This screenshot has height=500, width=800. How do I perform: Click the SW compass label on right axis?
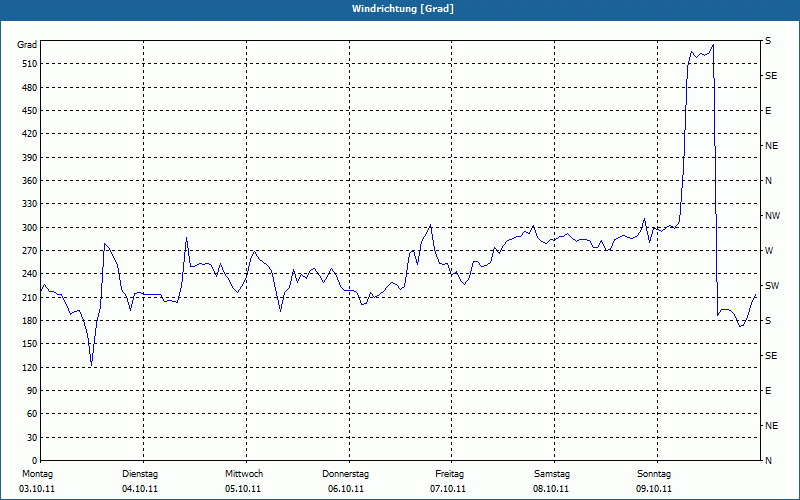772,286
